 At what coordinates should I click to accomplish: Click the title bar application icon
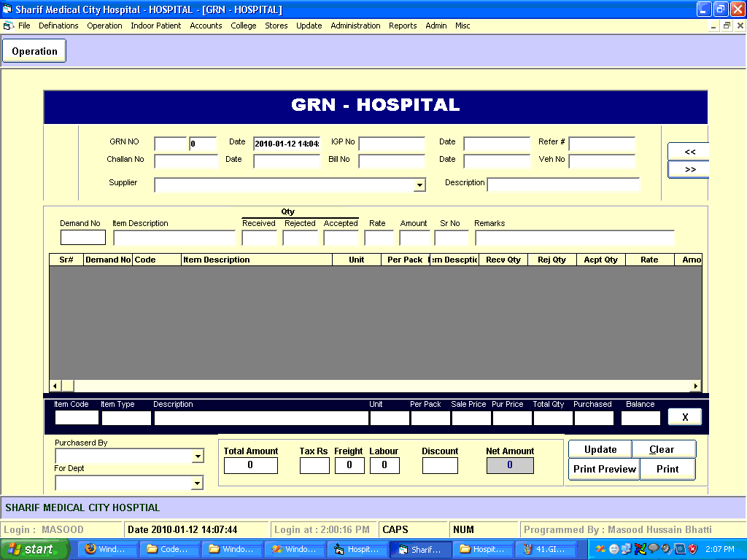(x=7, y=9)
